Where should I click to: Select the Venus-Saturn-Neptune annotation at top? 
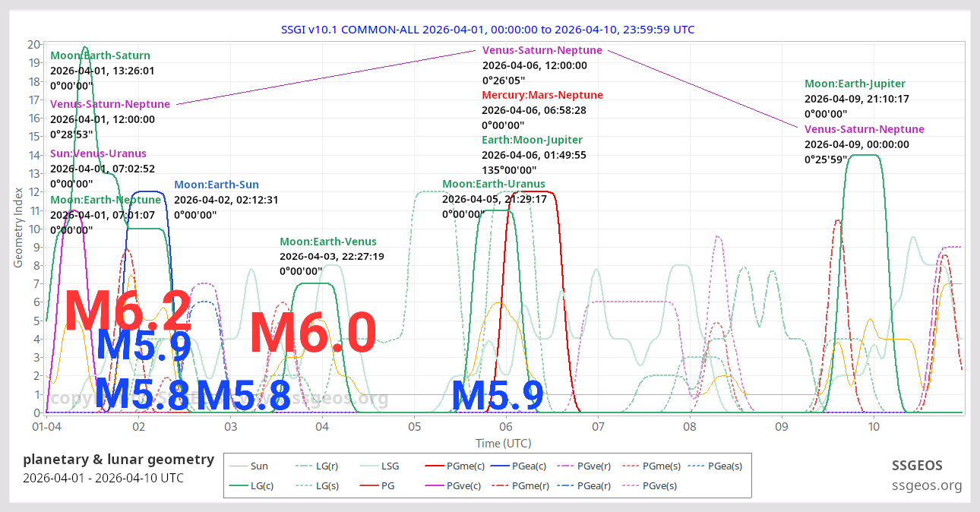[542, 49]
